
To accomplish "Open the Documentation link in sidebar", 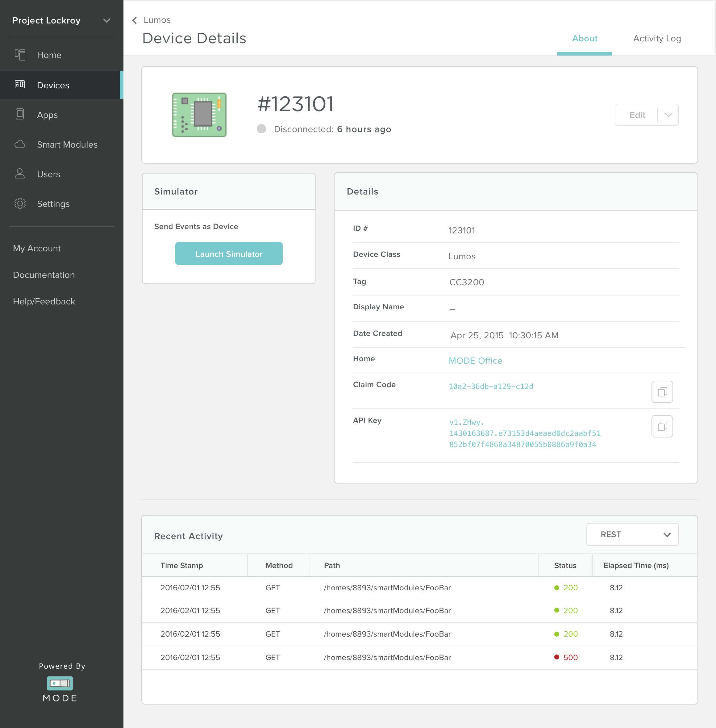I will tap(44, 275).
